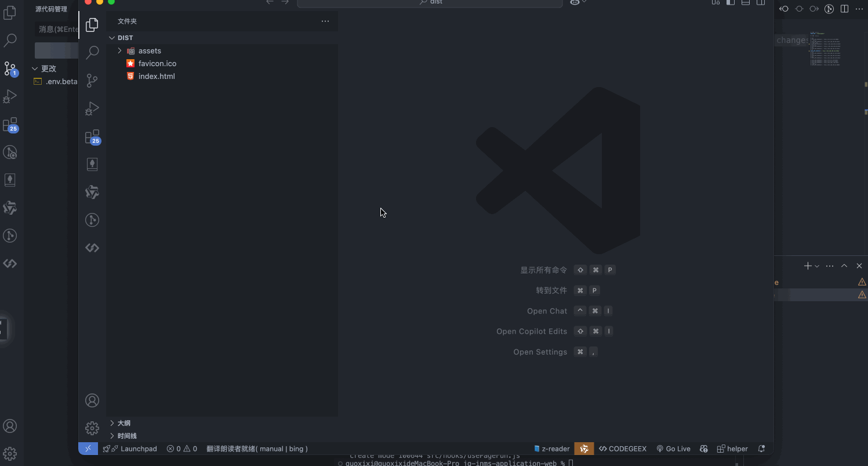Add a new terminal in the background window panel
The width and height of the screenshot is (868, 466).
808,266
